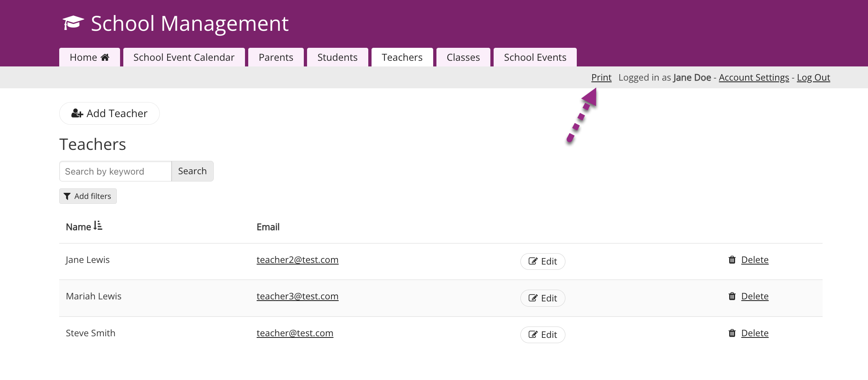Open the School Event Calendar tab

[x=184, y=57]
